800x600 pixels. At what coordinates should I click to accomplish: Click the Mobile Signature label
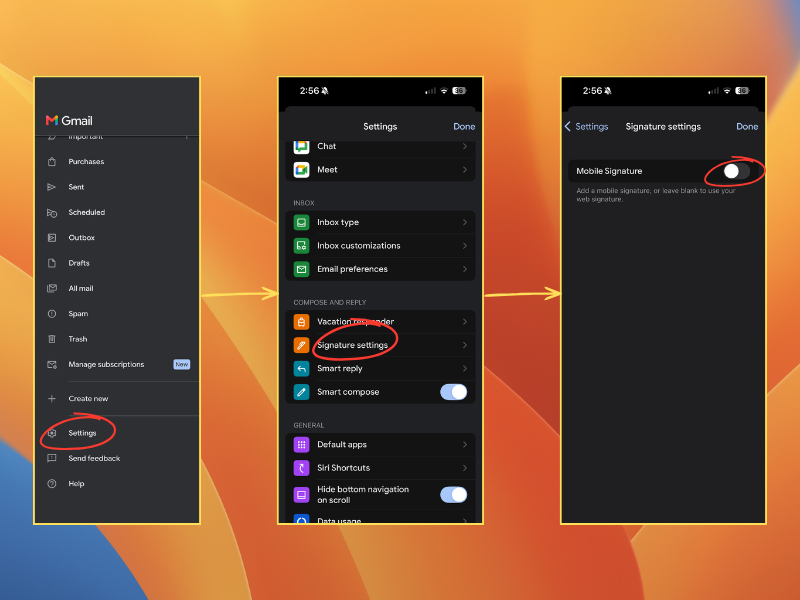[609, 171]
